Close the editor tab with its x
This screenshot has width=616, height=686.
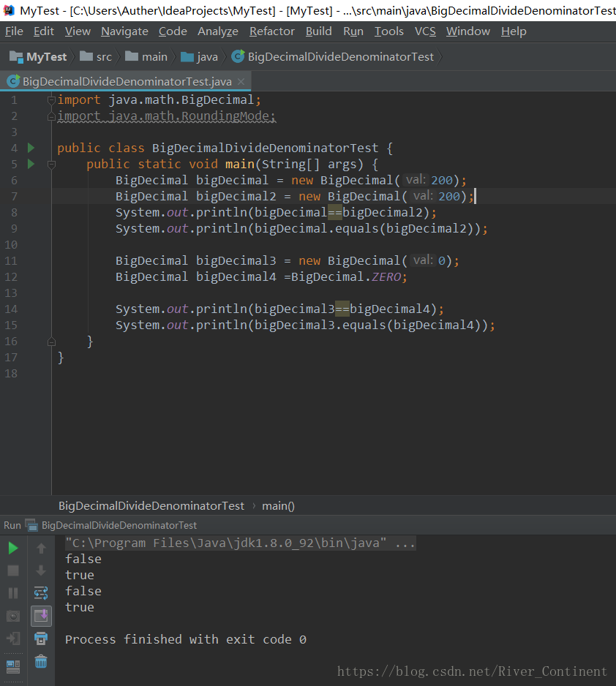(x=241, y=81)
